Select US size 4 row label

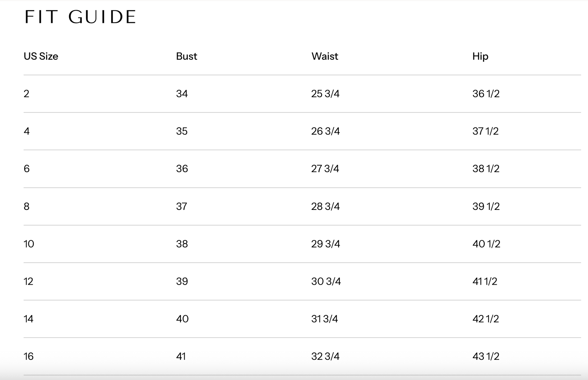point(27,131)
